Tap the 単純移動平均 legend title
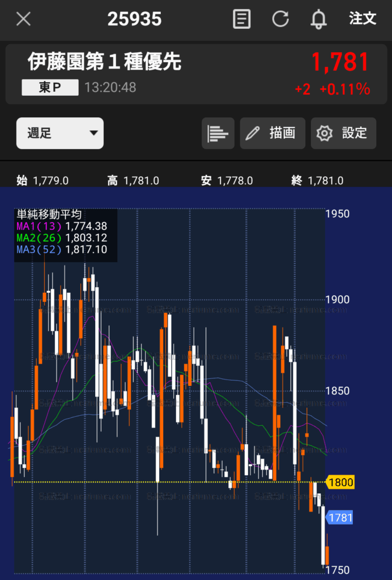Image resolution: width=392 pixels, height=580 pixels. pos(49,215)
